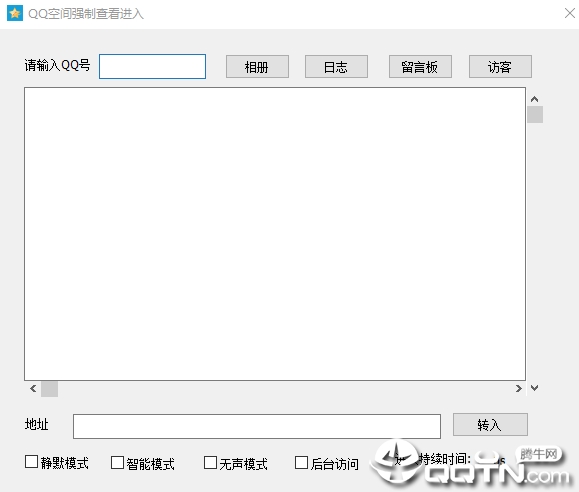This screenshot has width=579, height=492.
Task: Show the 访客 visitors list
Action: (x=500, y=66)
